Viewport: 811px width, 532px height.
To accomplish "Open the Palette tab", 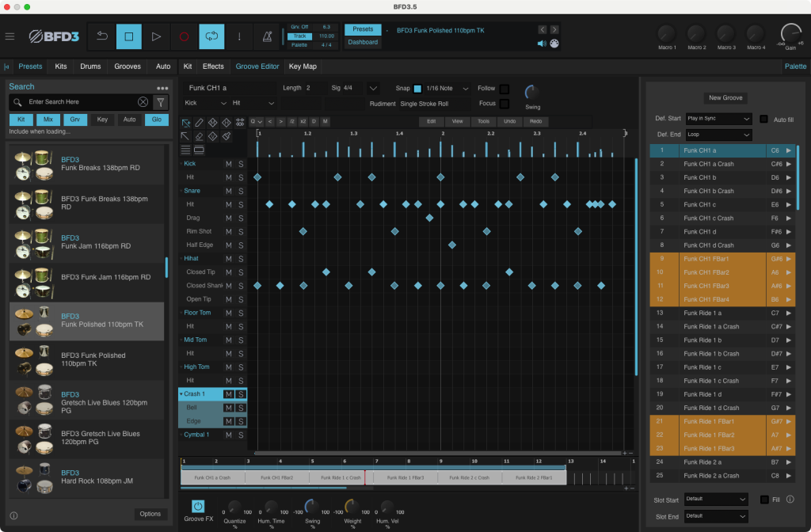I will (x=795, y=66).
